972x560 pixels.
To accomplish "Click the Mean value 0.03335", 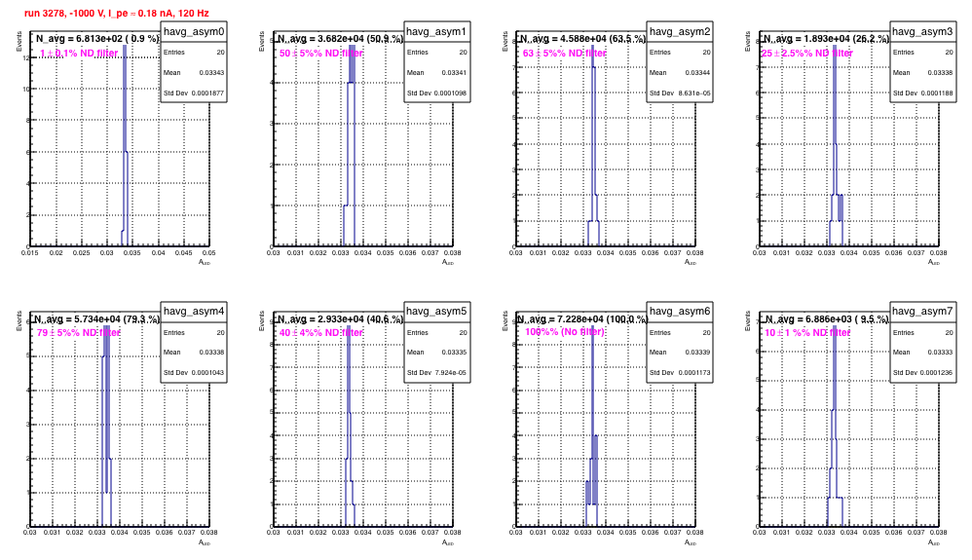I will pyautogui.click(x=455, y=353).
